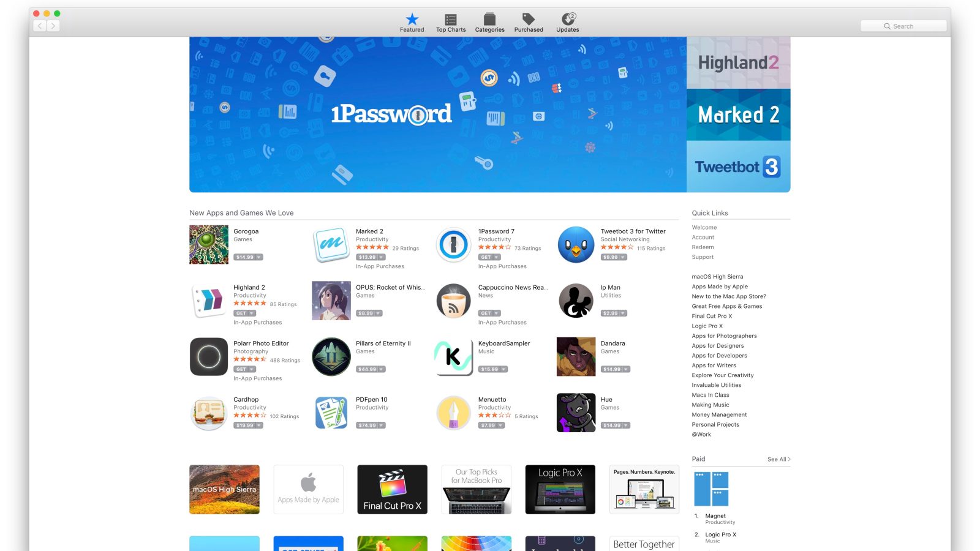Click See All in the Paid section
980x551 pixels.
778,459
